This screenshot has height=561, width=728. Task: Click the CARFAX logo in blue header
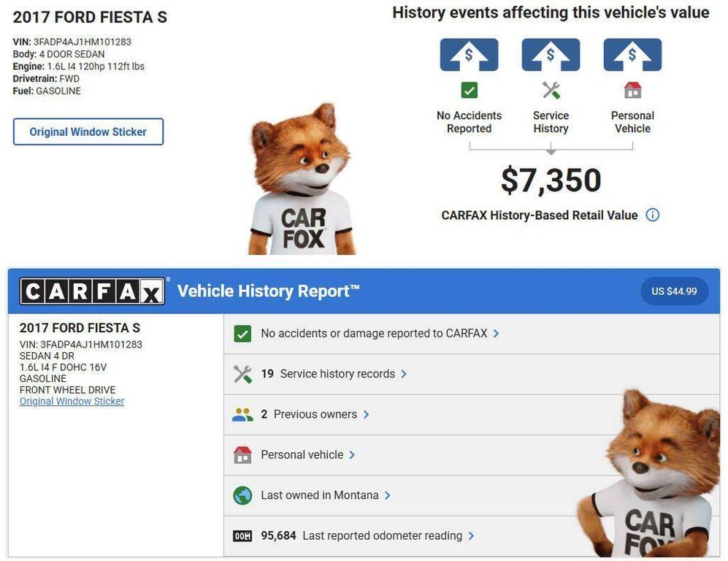[93, 291]
